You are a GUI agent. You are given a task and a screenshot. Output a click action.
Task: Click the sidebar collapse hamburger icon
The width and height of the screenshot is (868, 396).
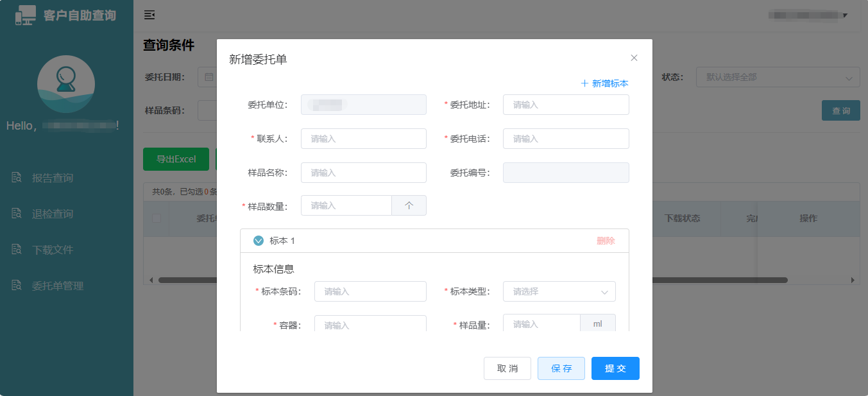point(149,15)
